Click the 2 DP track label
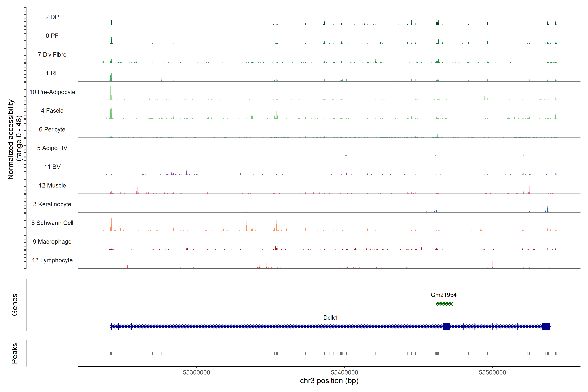Screen dimensions: 588x392 [x=52, y=17]
